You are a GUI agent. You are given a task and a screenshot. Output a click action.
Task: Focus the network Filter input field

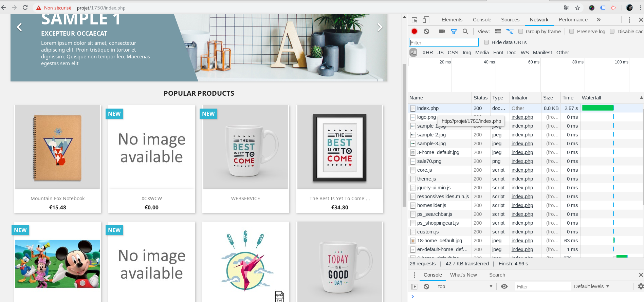pos(444,42)
